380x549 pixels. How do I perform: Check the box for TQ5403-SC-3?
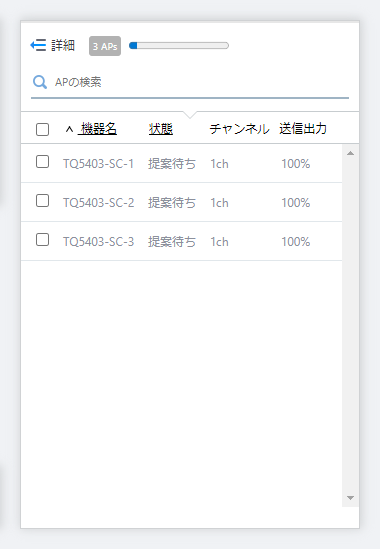(42, 240)
